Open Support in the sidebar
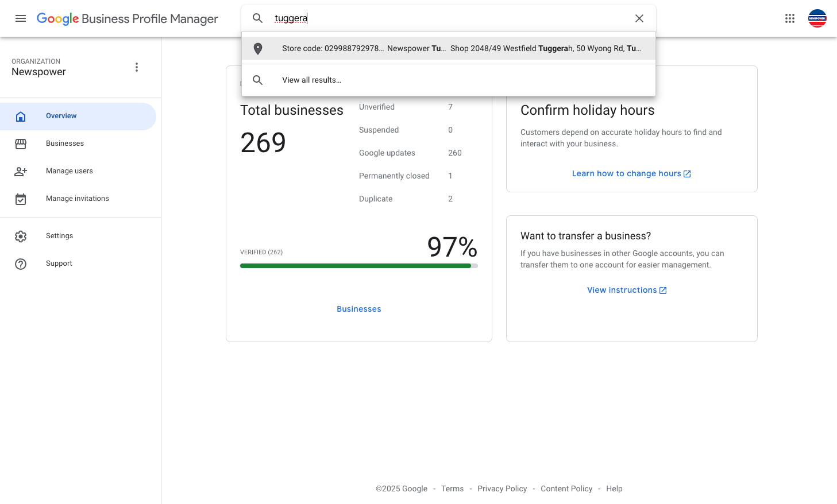 pyautogui.click(x=78, y=263)
